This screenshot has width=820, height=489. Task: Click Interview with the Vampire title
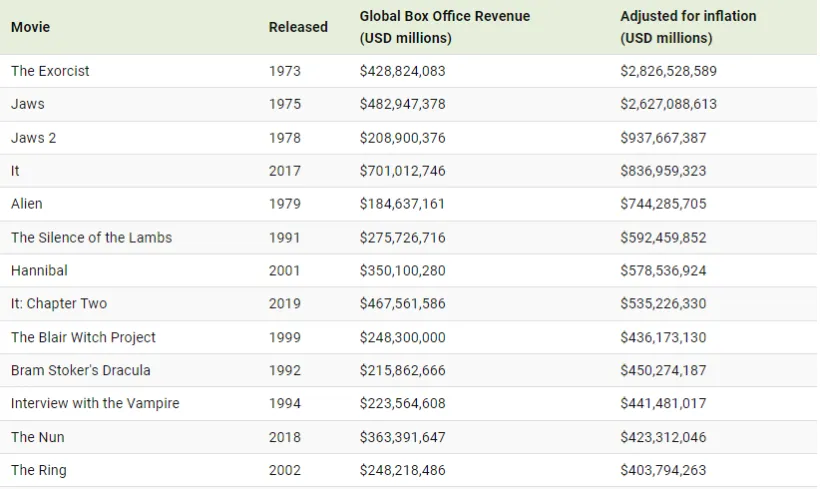point(95,403)
